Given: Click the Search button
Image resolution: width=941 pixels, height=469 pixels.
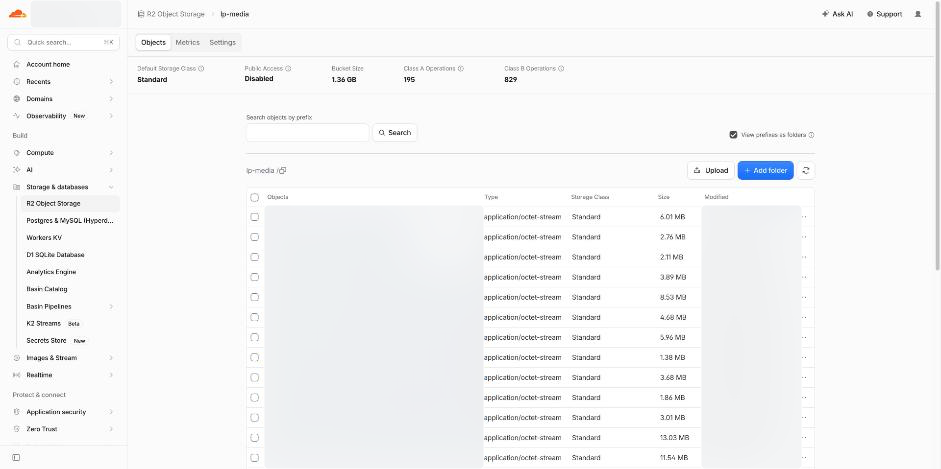Looking at the screenshot, I should coord(395,133).
